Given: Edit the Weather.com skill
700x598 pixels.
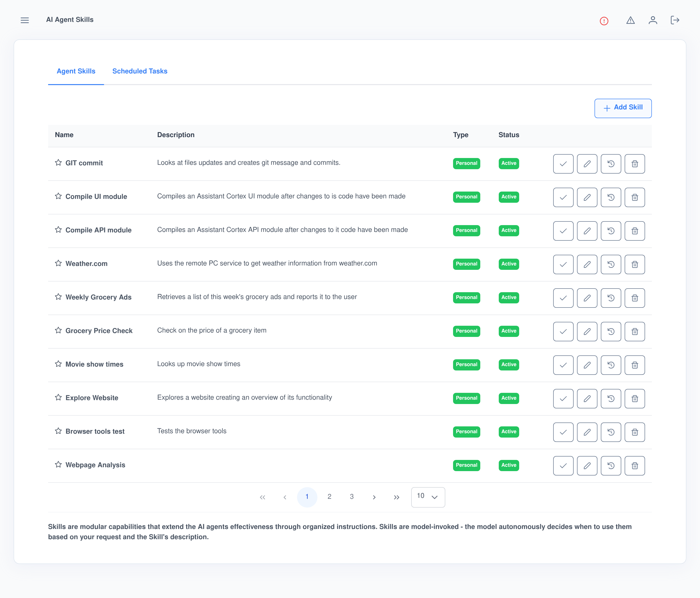Looking at the screenshot, I should tap(587, 264).
